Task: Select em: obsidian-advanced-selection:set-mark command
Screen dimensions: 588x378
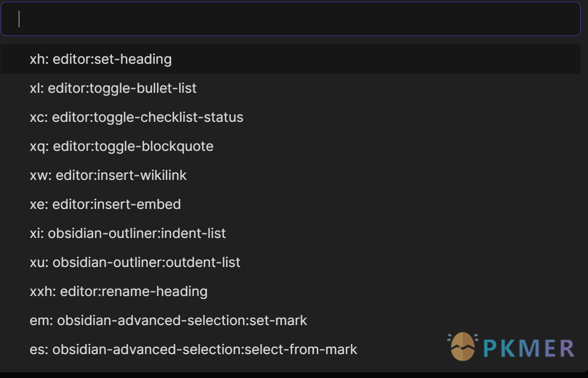Action: pos(291,320)
